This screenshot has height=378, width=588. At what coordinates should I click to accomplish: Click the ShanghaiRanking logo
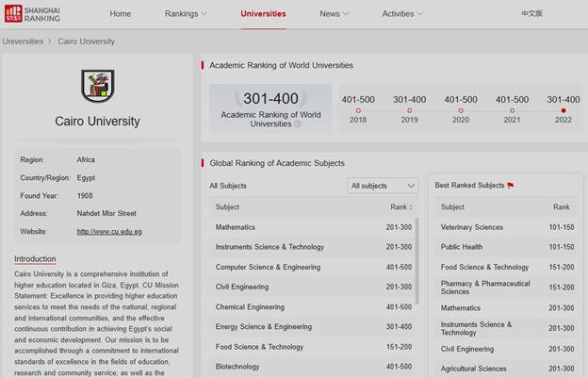point(32,14)
